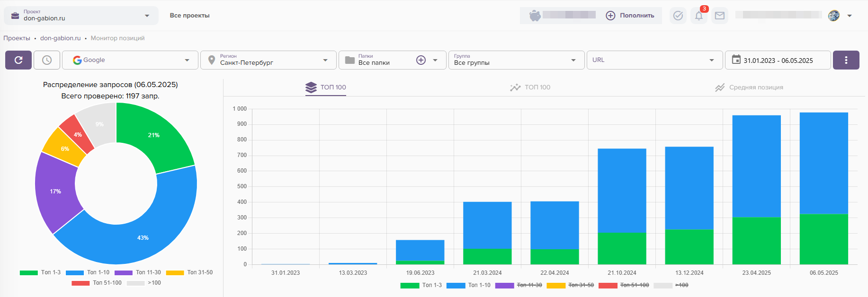The image size is (868, 297).
Task: Click the piggy bank balance icon
Action: [535, 16]
